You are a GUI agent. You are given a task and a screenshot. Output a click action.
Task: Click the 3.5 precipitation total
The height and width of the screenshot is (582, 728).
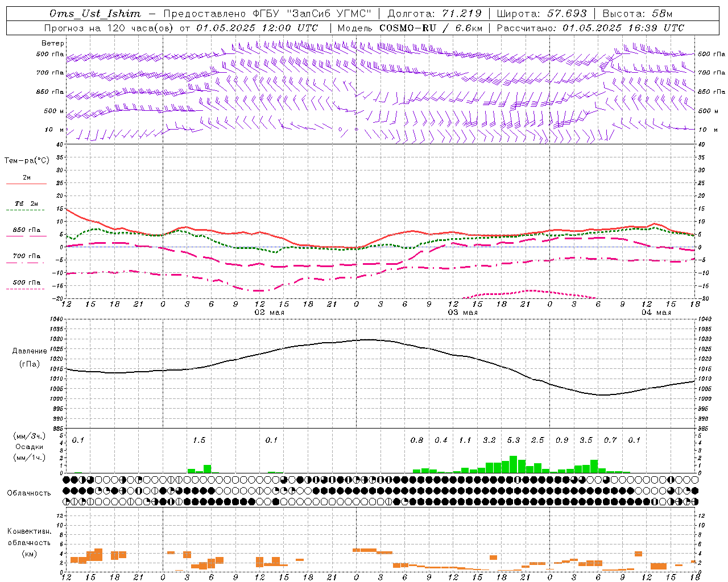pos(586,440)
